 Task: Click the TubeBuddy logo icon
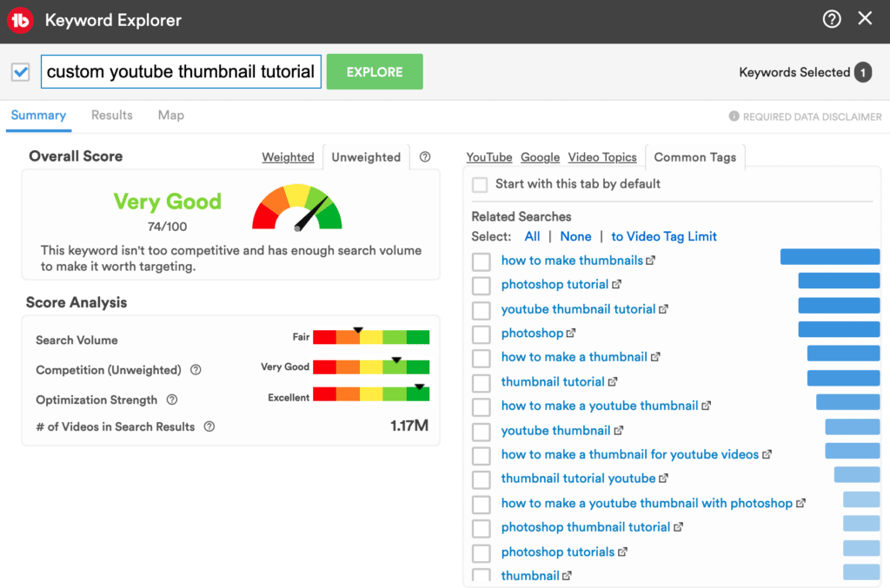click(20, 20)
